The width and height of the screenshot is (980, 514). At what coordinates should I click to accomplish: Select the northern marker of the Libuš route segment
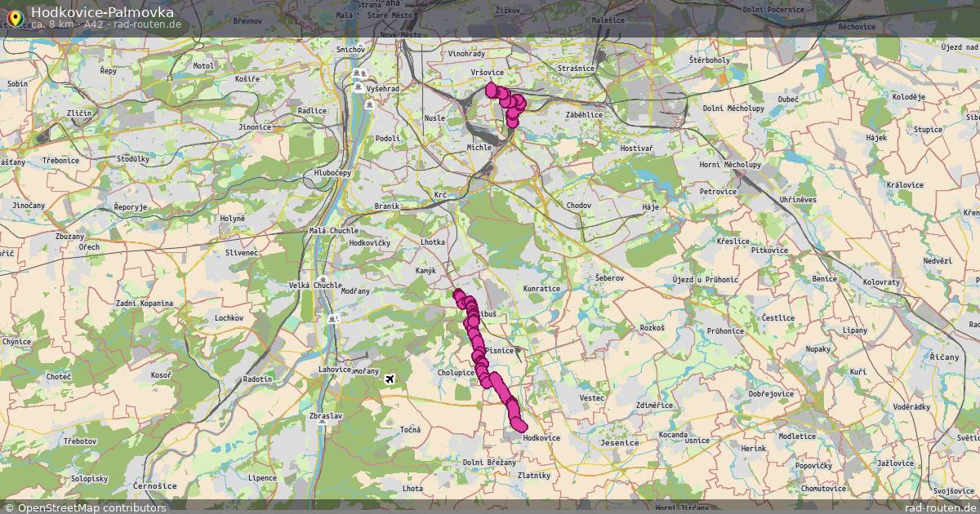[460, 295]
